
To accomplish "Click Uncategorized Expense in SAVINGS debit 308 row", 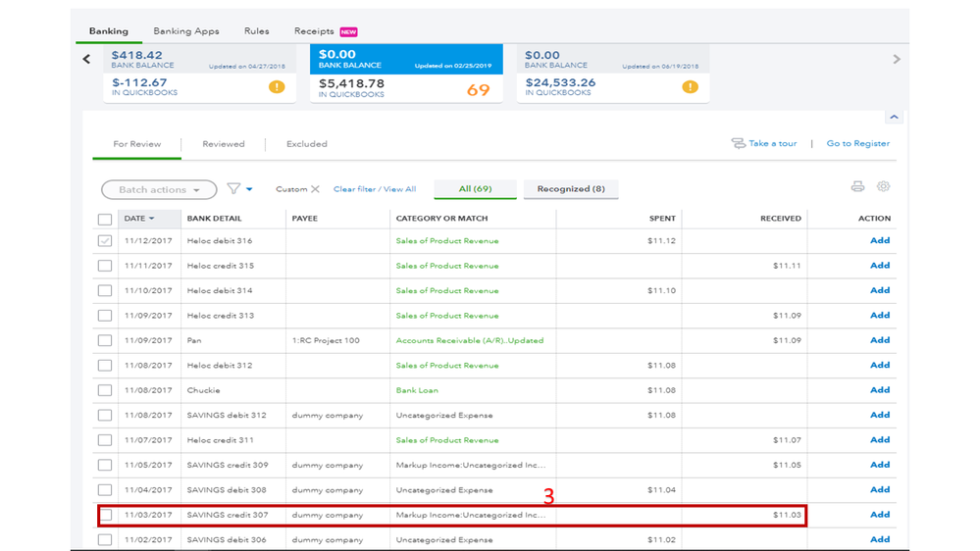I will [443, 490].
